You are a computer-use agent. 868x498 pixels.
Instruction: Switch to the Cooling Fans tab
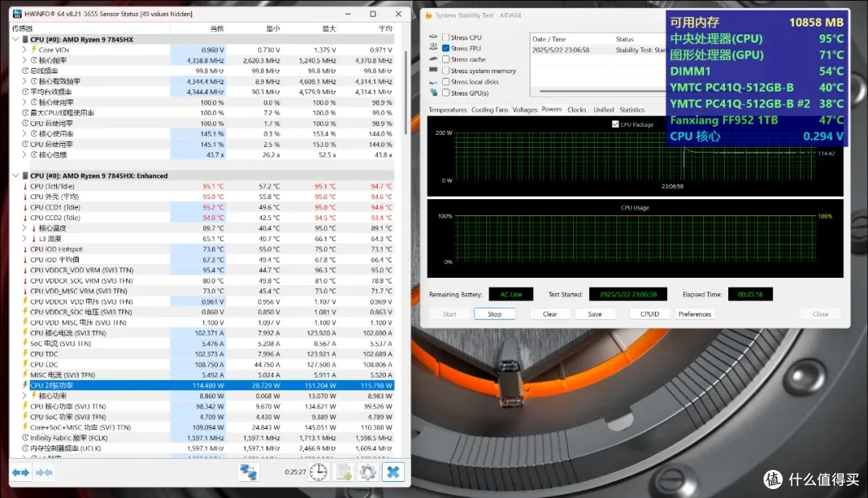pos(489,109)
